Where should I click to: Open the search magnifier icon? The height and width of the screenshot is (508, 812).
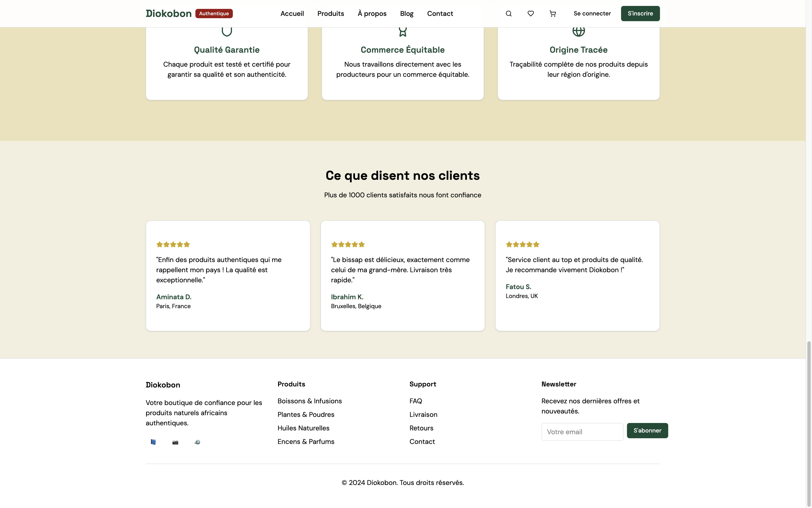pyautogui.click(x=509, y=14)
